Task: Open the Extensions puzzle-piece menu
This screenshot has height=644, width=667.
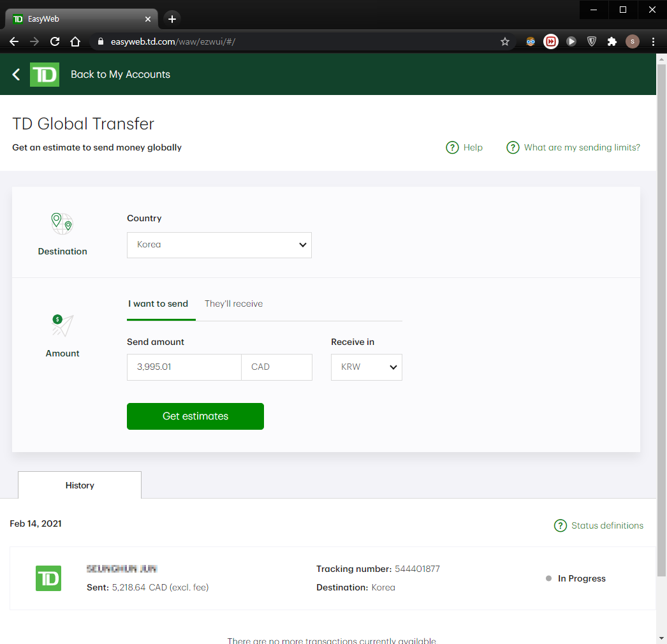Action: tap(612, 41)
